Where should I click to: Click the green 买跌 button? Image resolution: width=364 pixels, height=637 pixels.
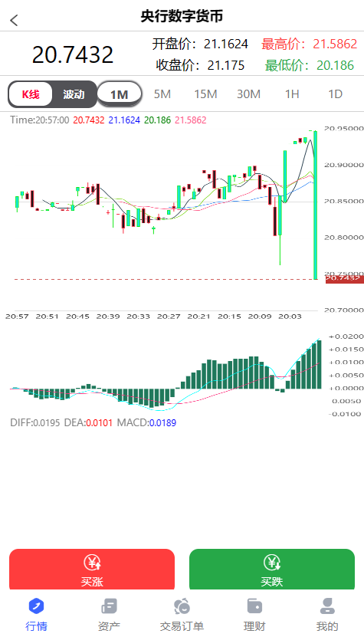272,569
